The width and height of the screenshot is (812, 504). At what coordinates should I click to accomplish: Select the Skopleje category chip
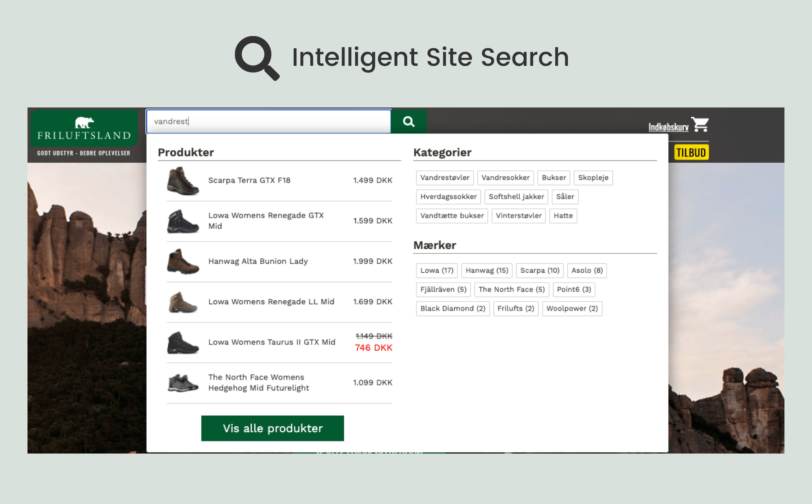coord(593,178)
